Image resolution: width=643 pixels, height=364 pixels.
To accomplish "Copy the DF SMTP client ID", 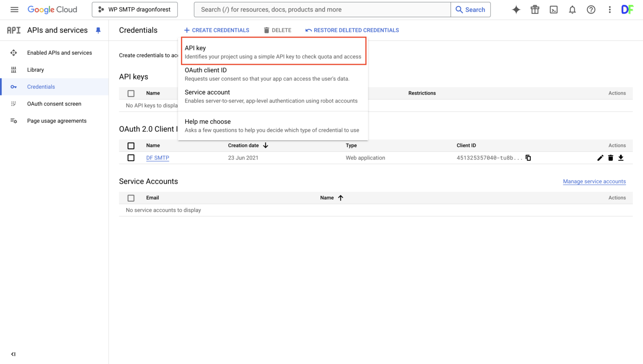I will point(528,158).
